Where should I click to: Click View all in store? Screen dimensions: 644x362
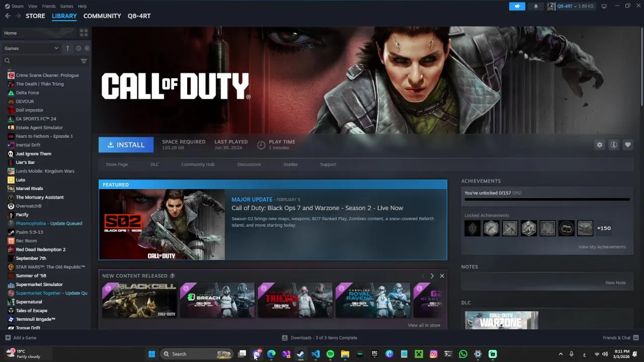pos(424,325)
